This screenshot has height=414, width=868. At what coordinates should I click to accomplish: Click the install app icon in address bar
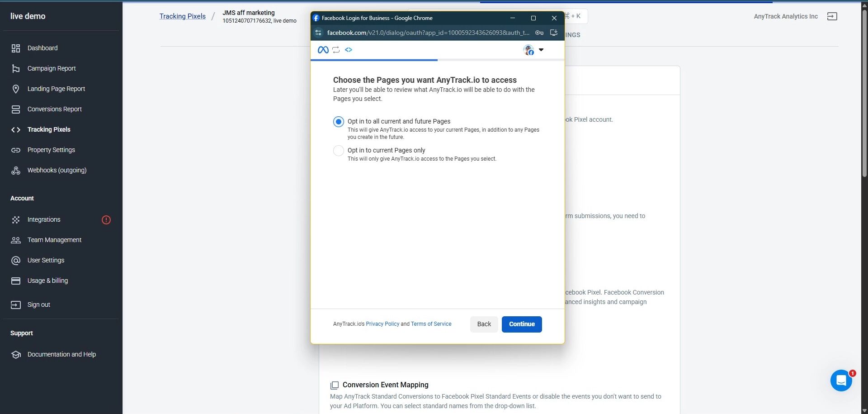click(x=554, y=33)
